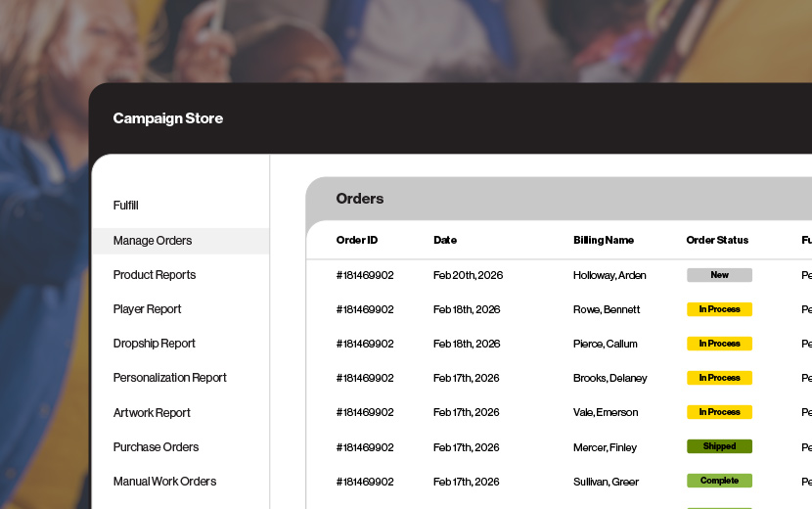Click In Process badge for Brooks, Delaney

coord(719,378)
